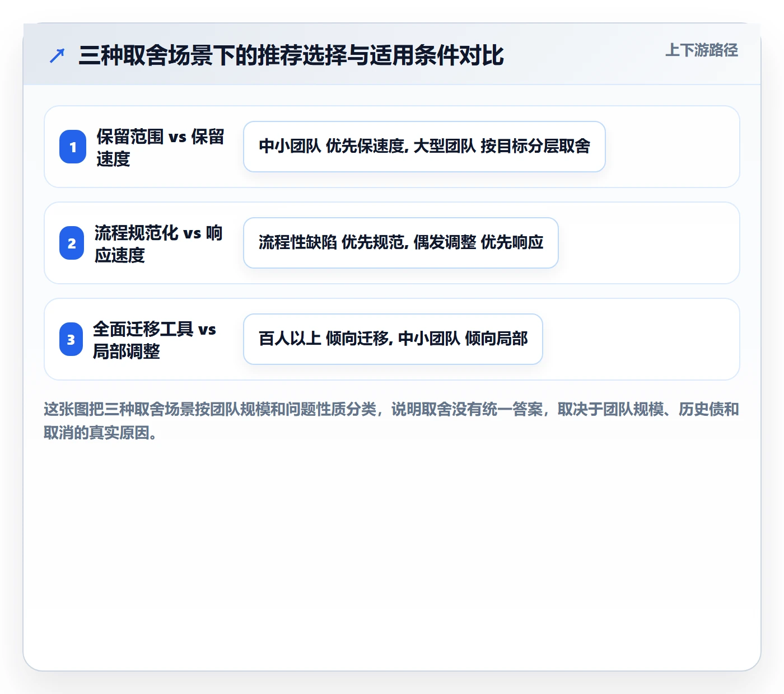The height and width of the screenshot is (694, 784).
Task: Select the 中小团队 优先保速度 recommendation box
Action: tap(424, 147)
